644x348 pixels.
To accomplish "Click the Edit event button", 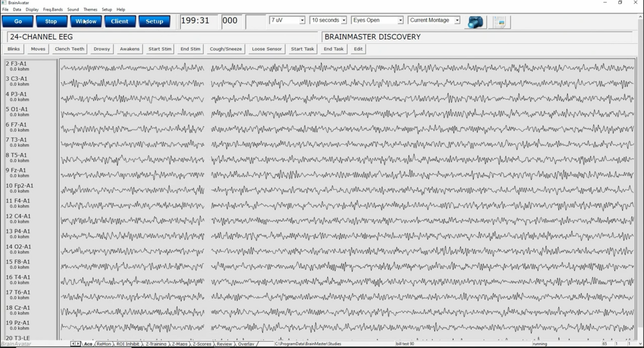I will coord(358,49).
